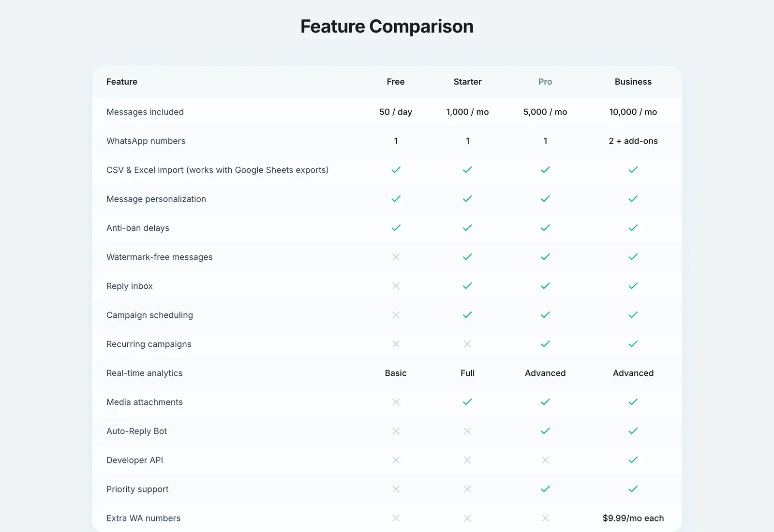Click the 'Real-time analytics' row label

tap(144, 373)
